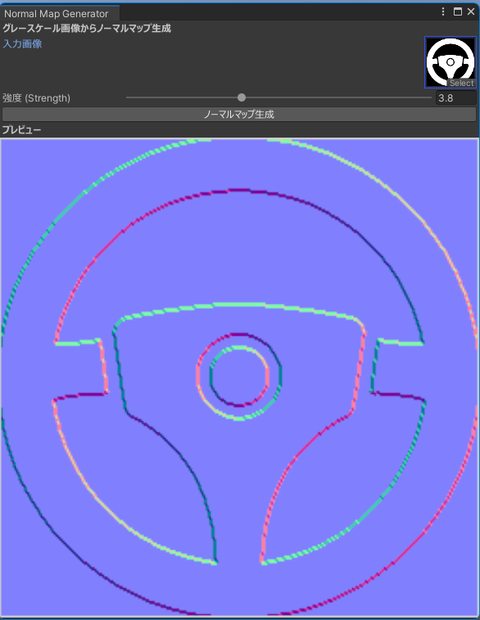Open the window's three-dot options menu
This screenshot has height=620, width=480.
(x=443, y=12)
